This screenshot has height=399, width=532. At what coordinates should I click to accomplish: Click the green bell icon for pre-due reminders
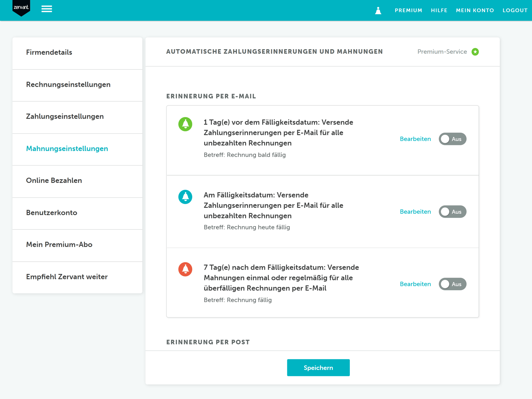(185, 124)
